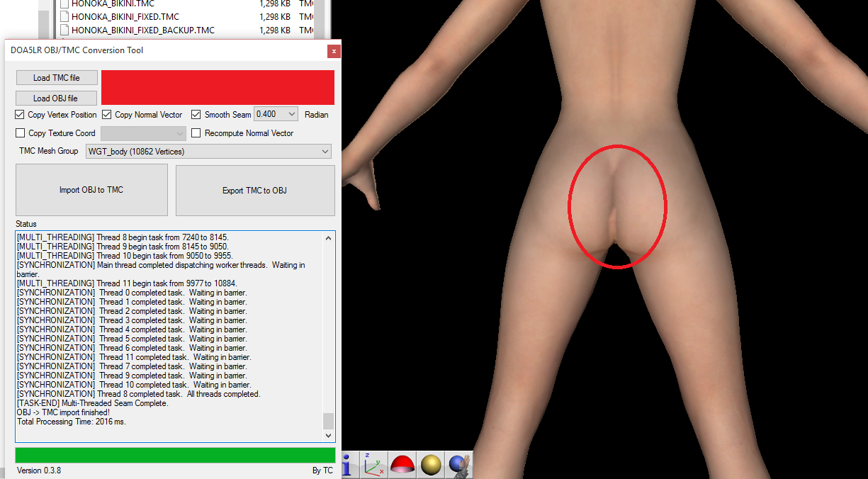Uncheck Copy Vertex Position checkbox
Viewport: 868px width, 479px height.
click(x=20, y=115)
